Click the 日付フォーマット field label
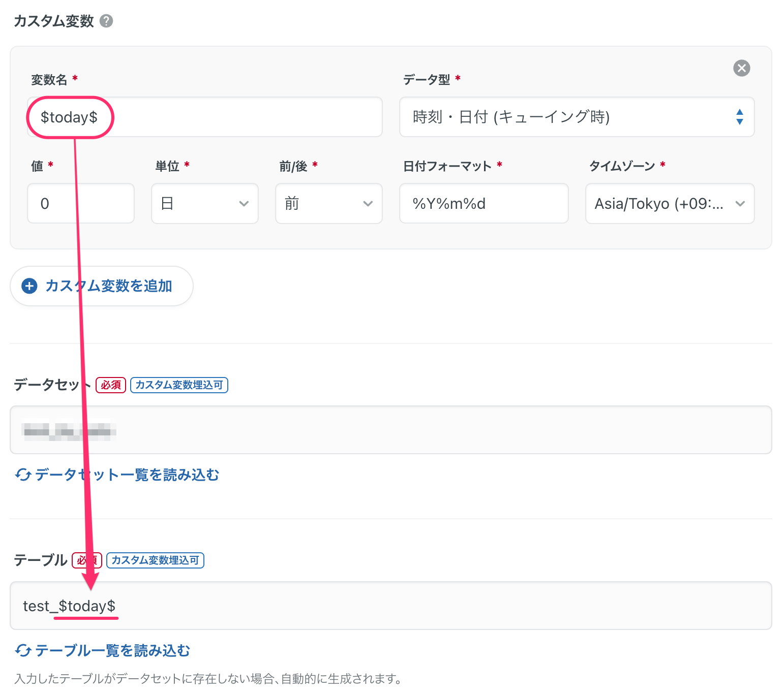784x693 pixels. [447, 166]
